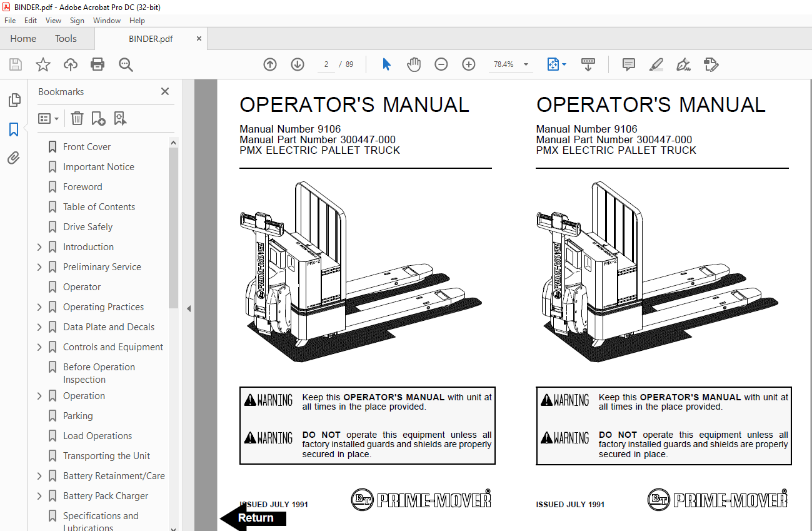This screenshot has height=531, width=812.
Task: Go to Foreword bookmark
Action: tap(83, 187)
